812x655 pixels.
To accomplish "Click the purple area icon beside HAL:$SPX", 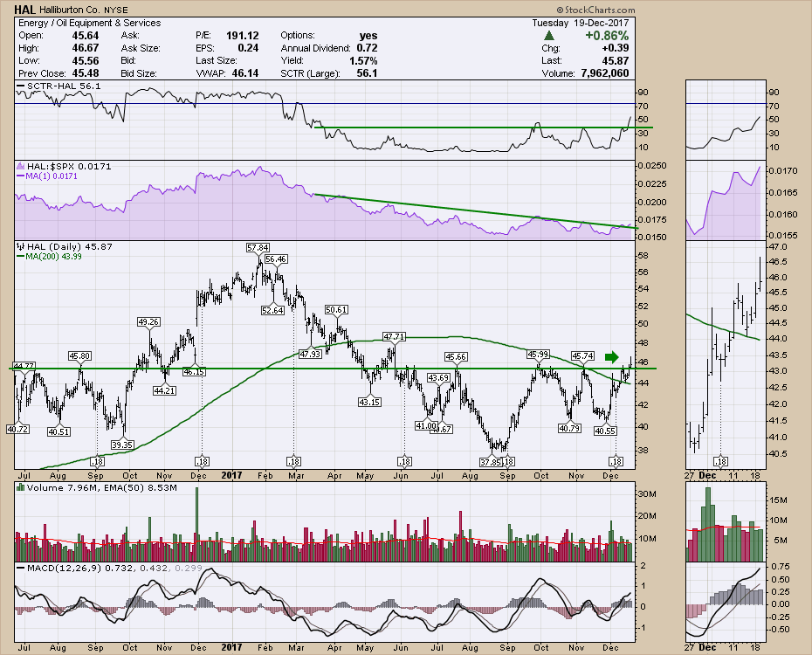I will (21, 166).
